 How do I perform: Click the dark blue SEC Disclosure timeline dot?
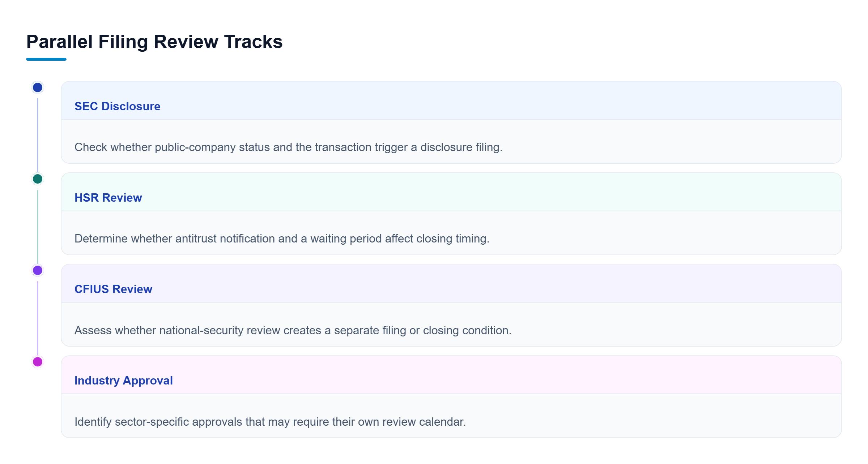(x=38, y=87)
